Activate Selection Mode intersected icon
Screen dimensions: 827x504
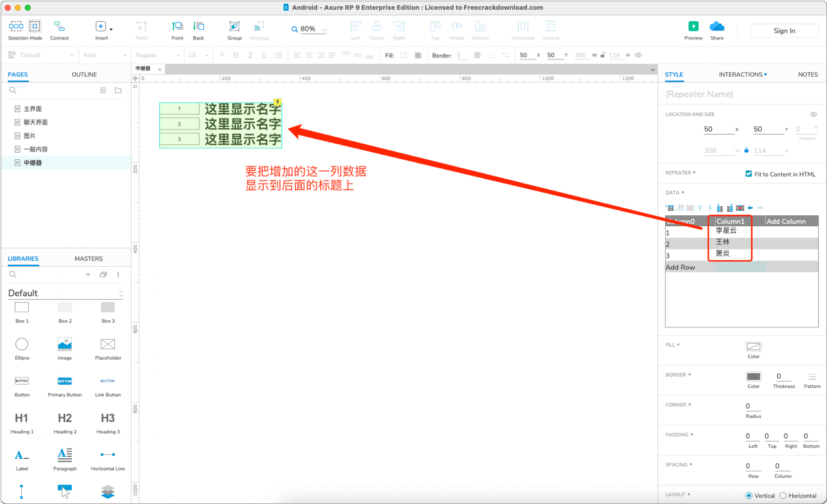(15, 26)
